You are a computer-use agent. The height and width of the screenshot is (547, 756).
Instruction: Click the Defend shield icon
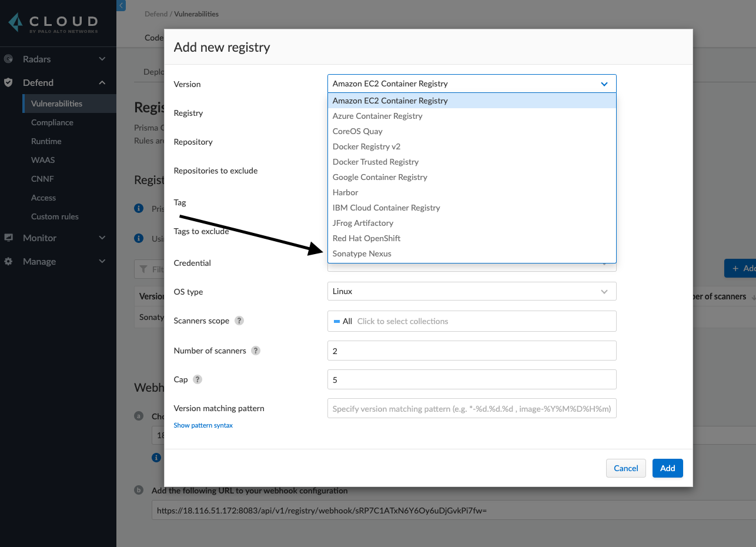click(x=8, y=82)
